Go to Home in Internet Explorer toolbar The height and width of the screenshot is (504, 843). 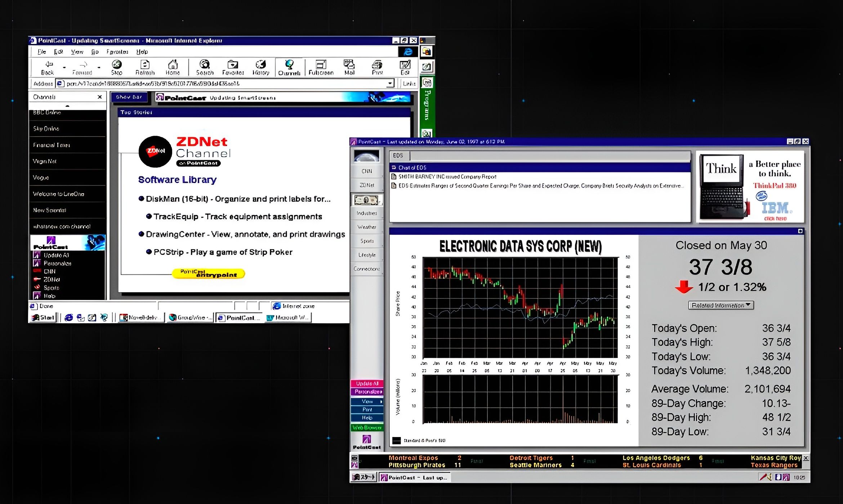(x=173, y=68)
